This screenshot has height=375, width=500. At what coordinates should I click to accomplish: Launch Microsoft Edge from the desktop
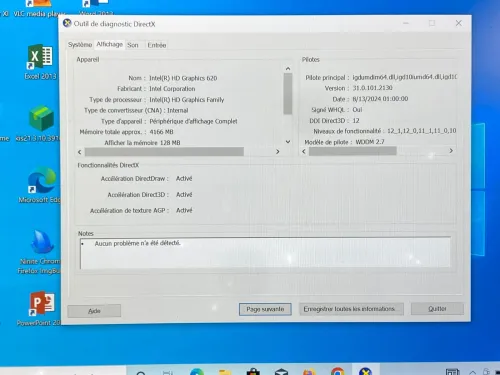tap(41, 185)
